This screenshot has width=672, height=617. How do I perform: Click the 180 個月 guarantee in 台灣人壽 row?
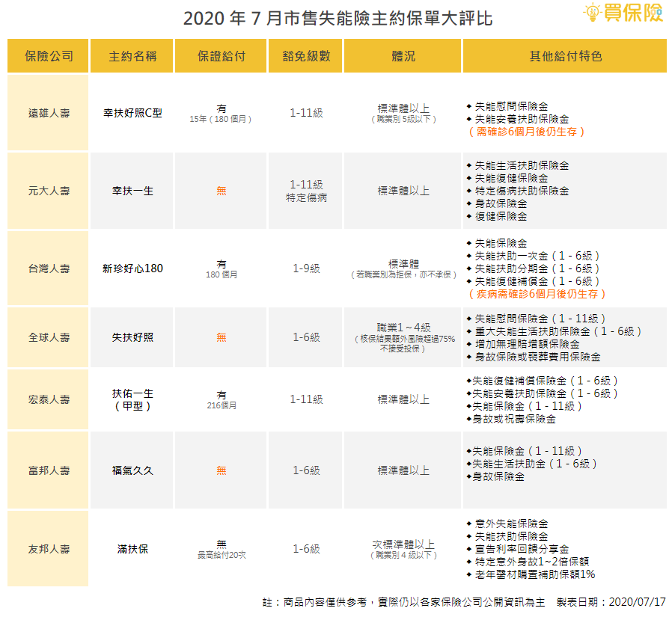pos(222,274)
